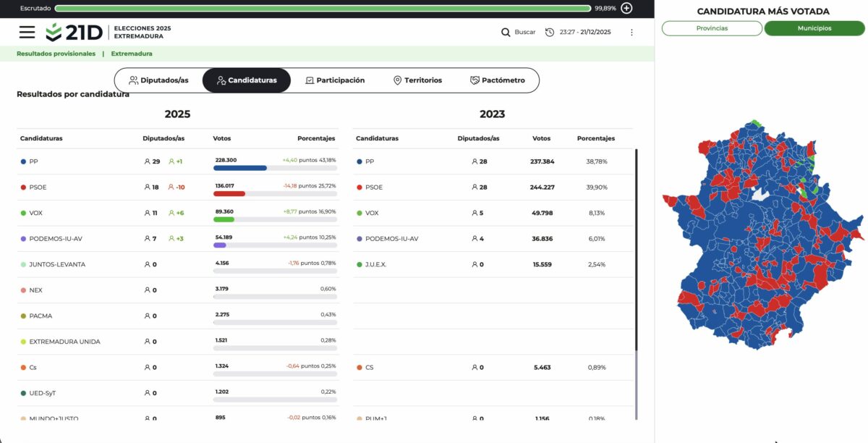This screenshot has width=868, height=443.
Task: Select the Participación tab
Action: (334, 80)
